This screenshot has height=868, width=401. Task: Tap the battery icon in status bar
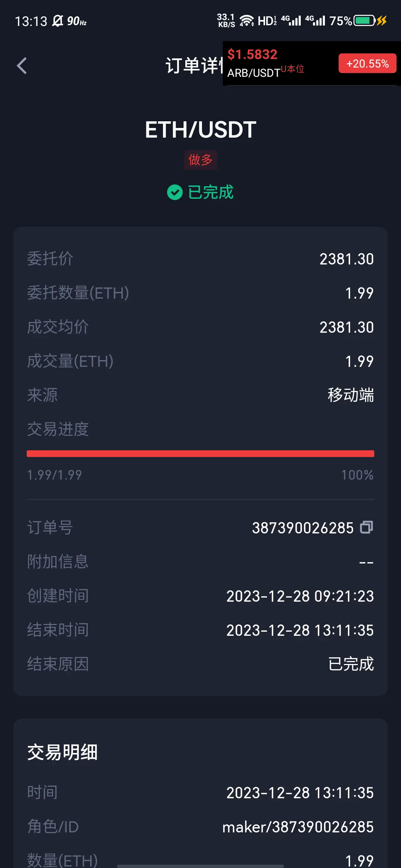click(x=364, y=20)
